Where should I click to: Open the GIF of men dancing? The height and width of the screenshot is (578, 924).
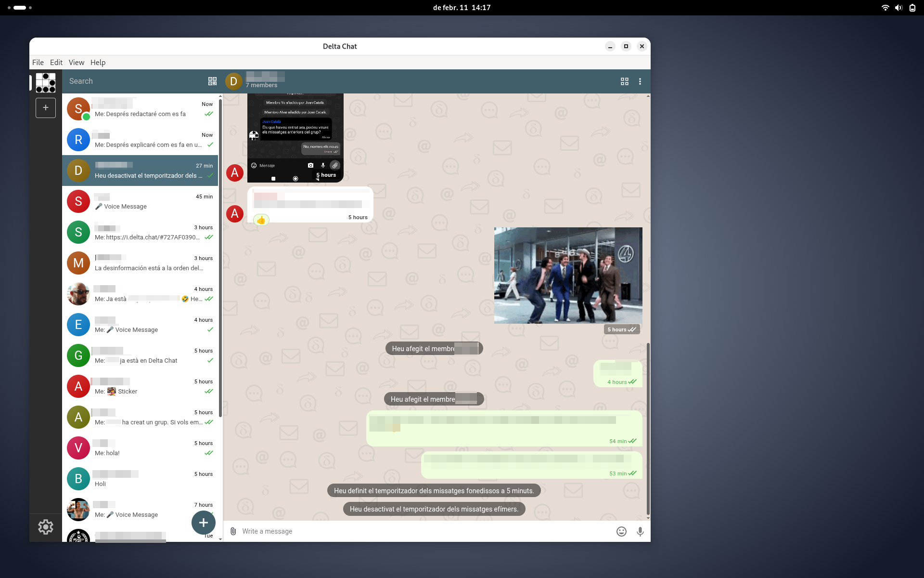tap(568, 275)
